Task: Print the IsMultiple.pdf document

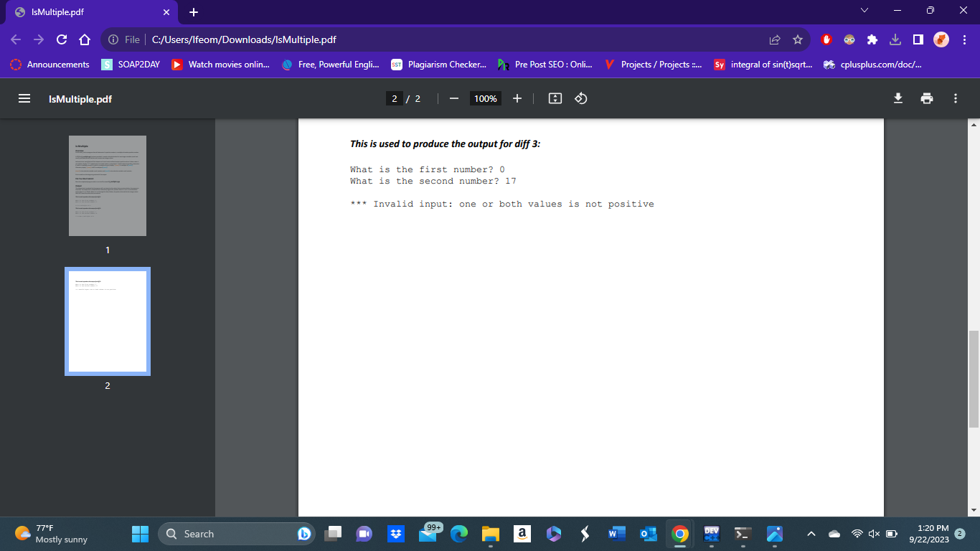Action: (x=926, y=98)
